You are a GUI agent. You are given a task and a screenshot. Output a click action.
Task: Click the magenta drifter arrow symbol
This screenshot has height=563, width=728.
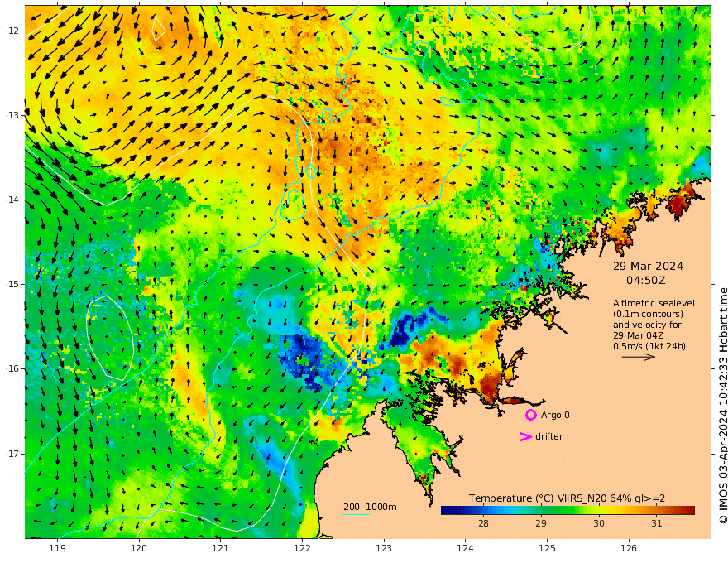[x=525, y=436]
